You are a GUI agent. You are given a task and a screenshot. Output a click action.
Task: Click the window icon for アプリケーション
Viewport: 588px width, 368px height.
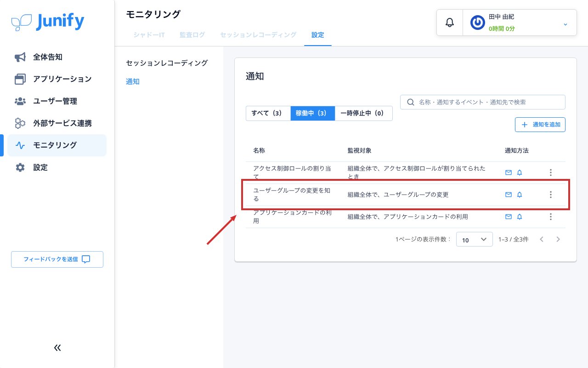pos(20,79)
